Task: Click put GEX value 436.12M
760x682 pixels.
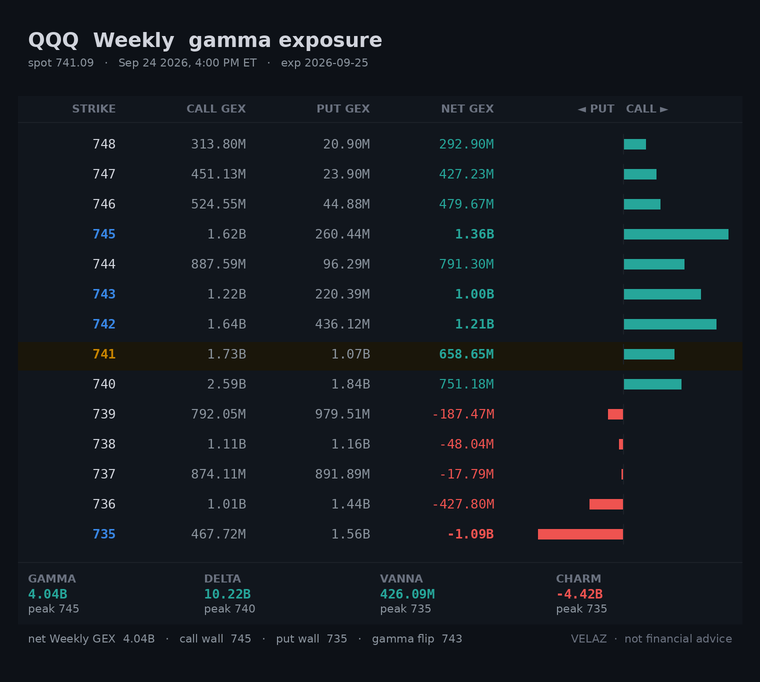Action: pyautogui.click(x=343, y=324)
